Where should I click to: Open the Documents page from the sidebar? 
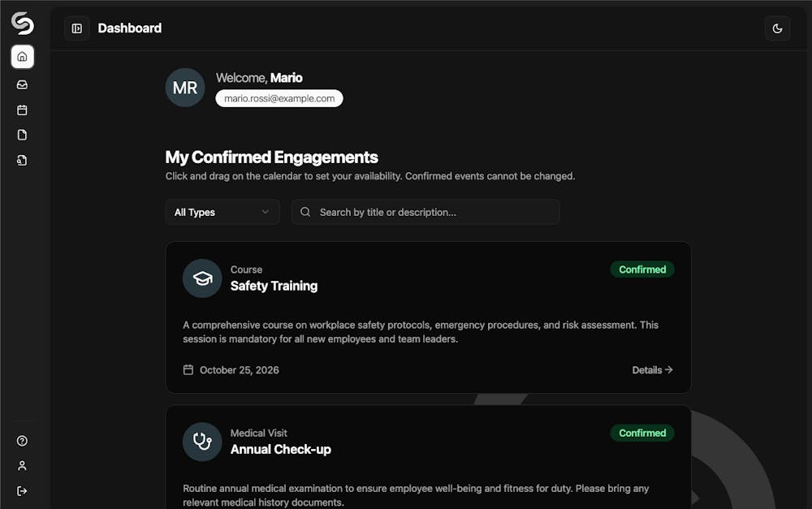[x=22, y=134]
